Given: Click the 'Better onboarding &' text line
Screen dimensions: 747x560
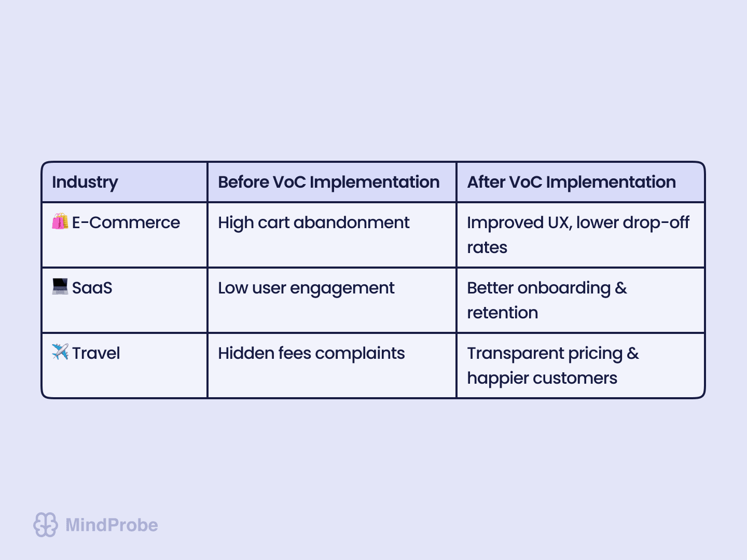Looking at the screenshot, I should coord(547,288).
